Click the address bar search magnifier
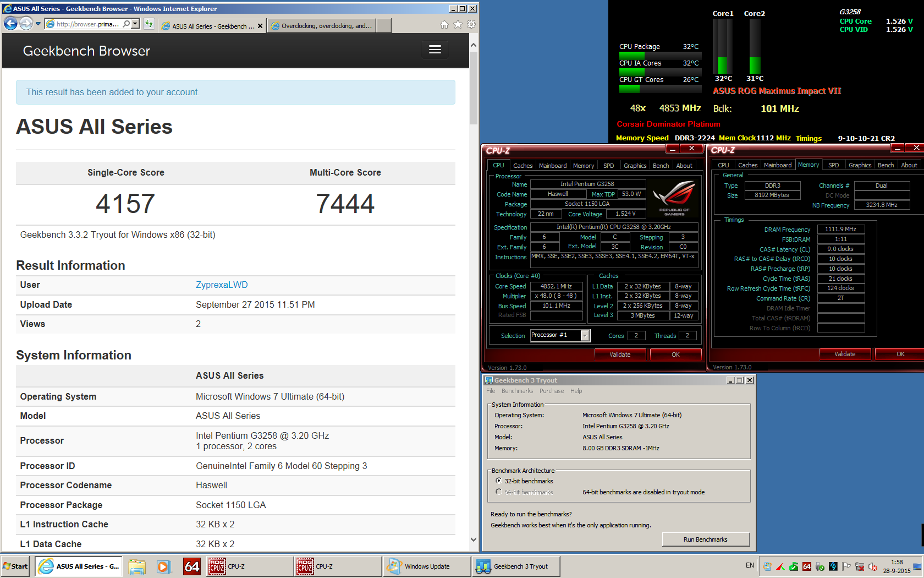This screenshot has height=578, width=924. [127, 24]
